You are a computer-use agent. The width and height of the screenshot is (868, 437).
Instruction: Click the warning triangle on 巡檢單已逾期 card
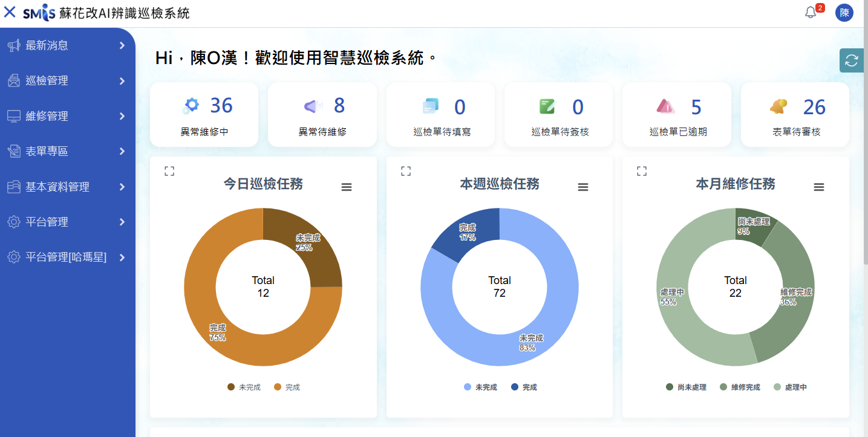tap(665, 106)
